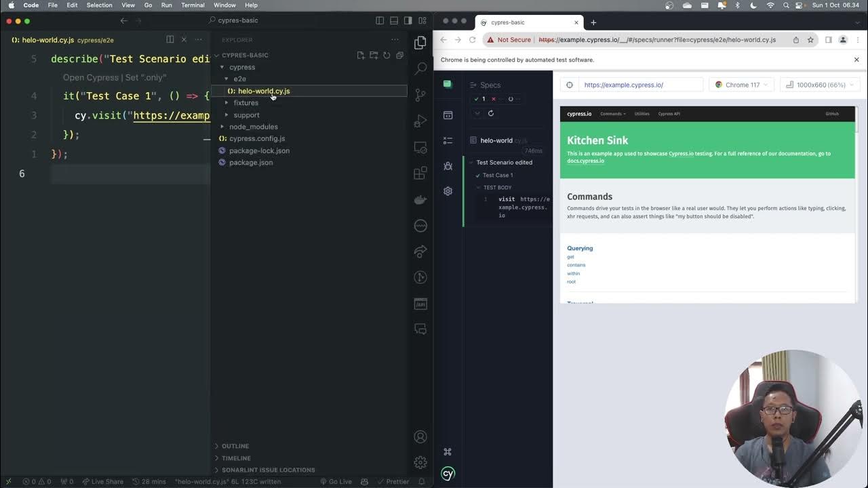This screenshot has height=488, width=868.
Task: Click New File icon in Explorer header
Action: (x=361, y=55)
